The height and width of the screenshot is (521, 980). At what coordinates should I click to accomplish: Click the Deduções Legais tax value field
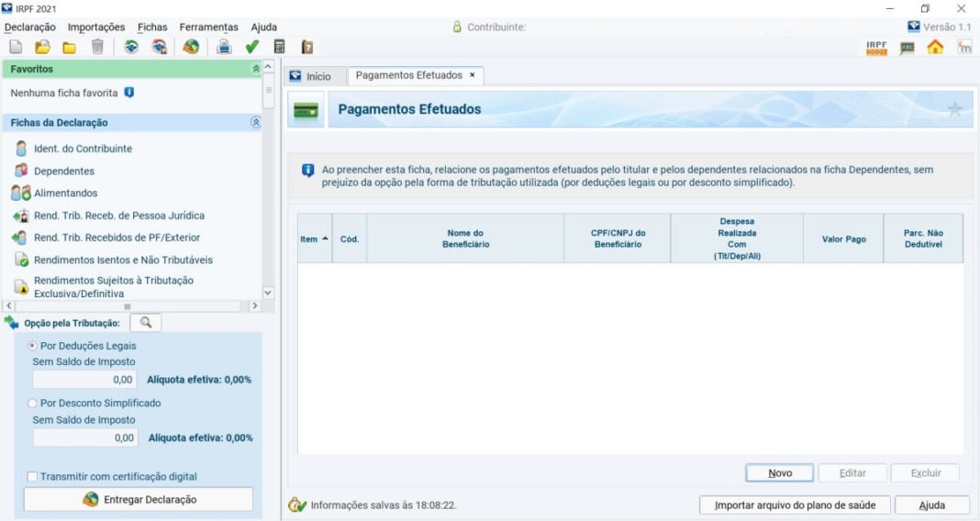(85, 379)
